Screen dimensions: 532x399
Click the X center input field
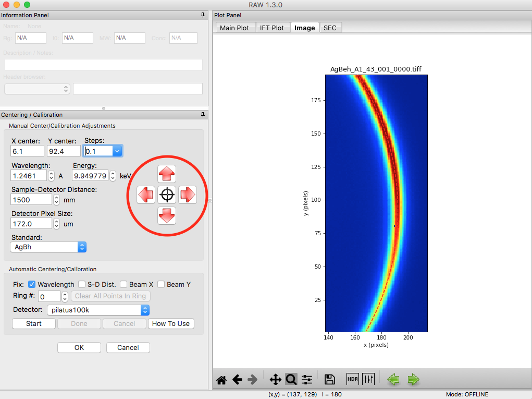27,151
